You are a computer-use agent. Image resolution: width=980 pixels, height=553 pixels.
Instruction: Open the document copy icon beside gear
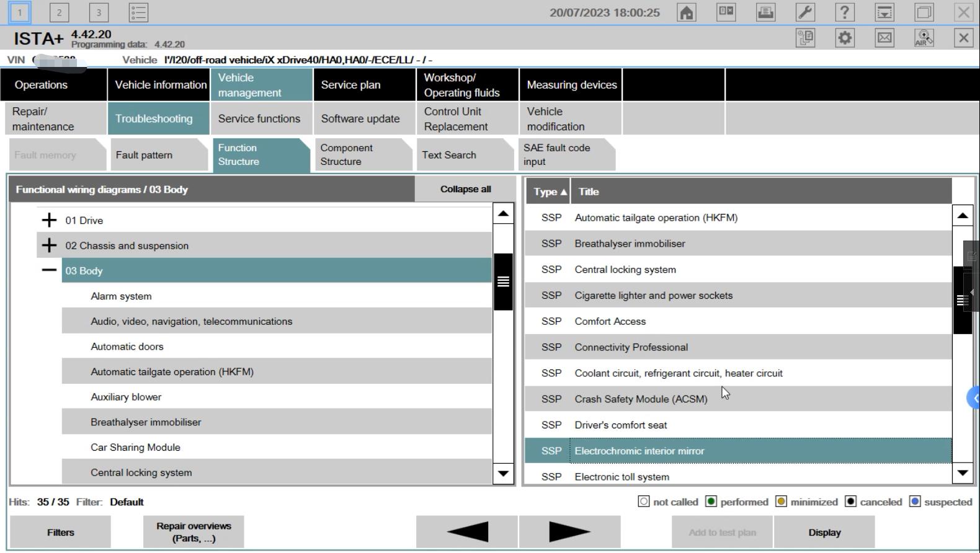point(805,38)
